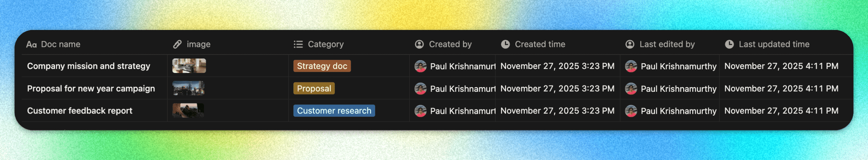The width and height of the screenshot is (868, 160).
Task: Click the clock icon beside Last updated time
Action: point(729,44)
